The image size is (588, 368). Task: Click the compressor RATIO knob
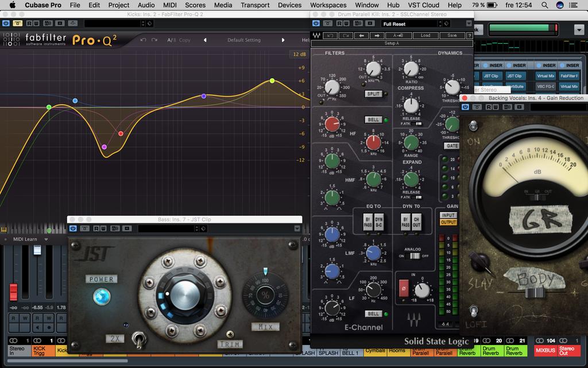click(411, 69)
